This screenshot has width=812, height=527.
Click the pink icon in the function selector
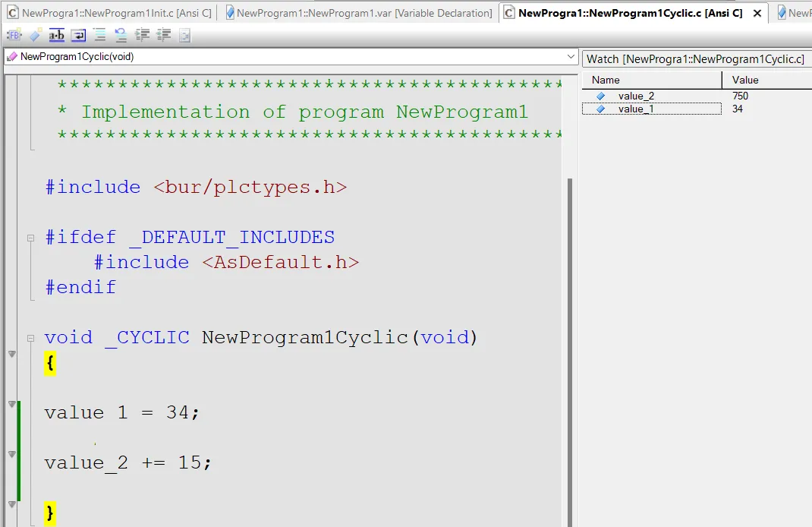click(x=12, y=56)
